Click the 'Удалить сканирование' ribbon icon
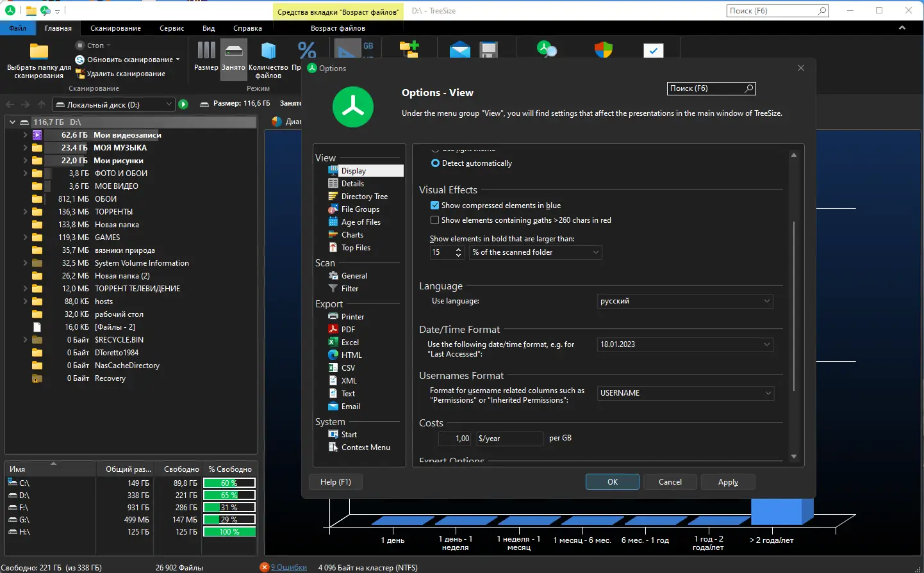The image size is (924, 573). coord(80,74)
